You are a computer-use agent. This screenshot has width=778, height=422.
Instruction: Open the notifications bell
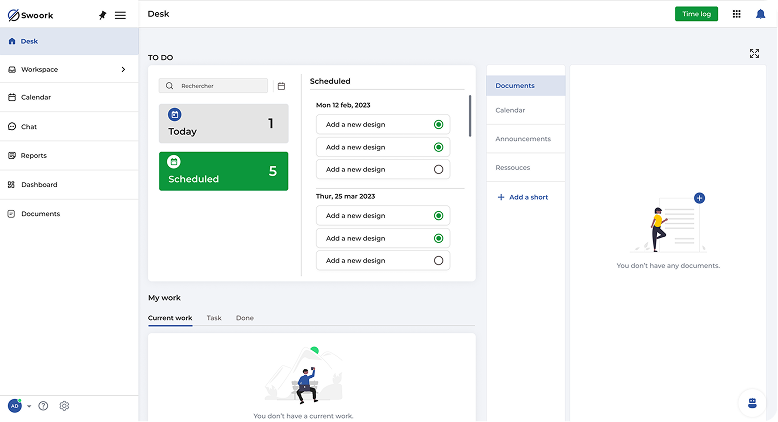pos(760,14)
